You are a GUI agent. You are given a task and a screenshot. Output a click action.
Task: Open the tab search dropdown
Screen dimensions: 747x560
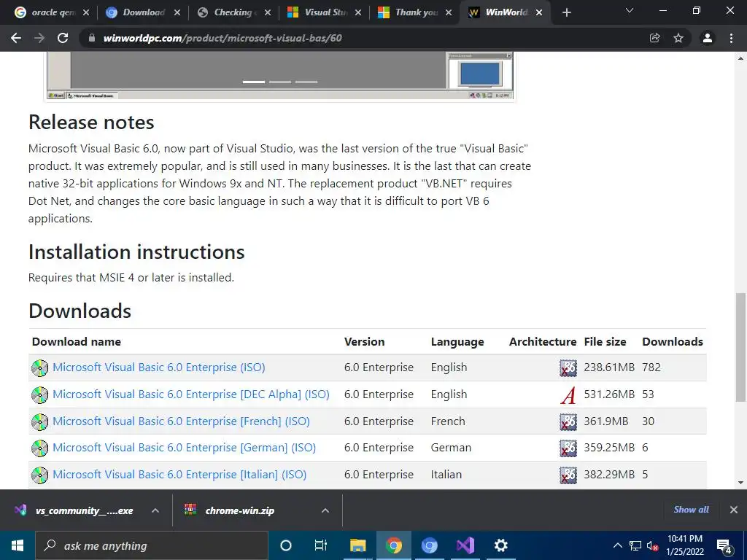(630, 10)
